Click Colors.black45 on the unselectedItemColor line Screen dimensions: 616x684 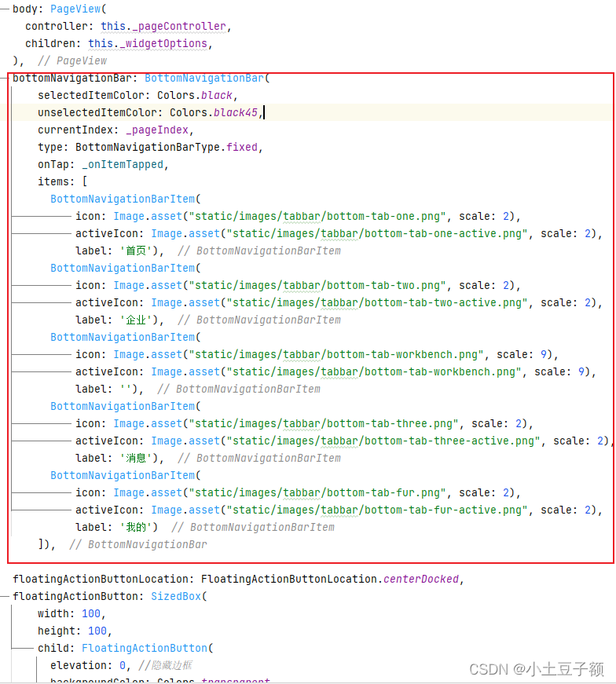[x=214, y=112]
